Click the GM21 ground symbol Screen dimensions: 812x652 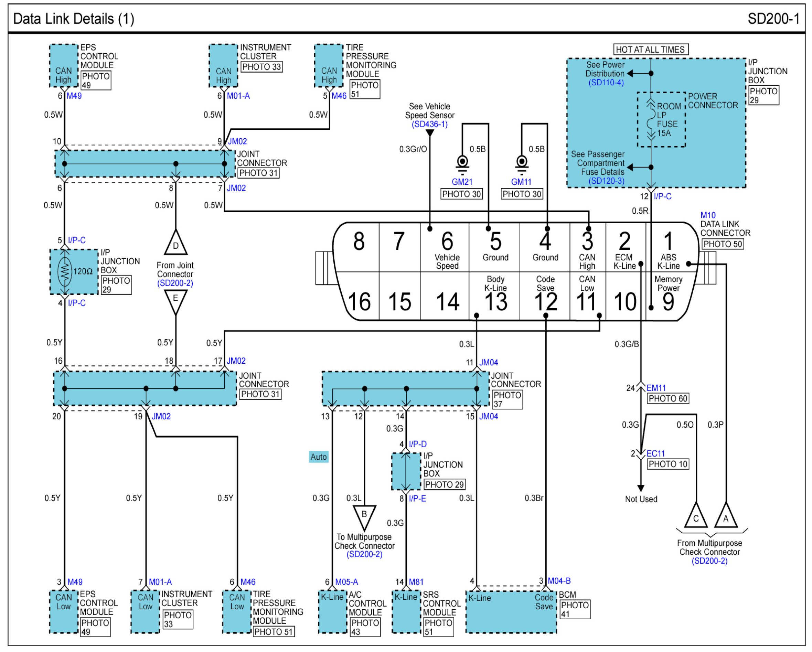[x=462, y=164]
